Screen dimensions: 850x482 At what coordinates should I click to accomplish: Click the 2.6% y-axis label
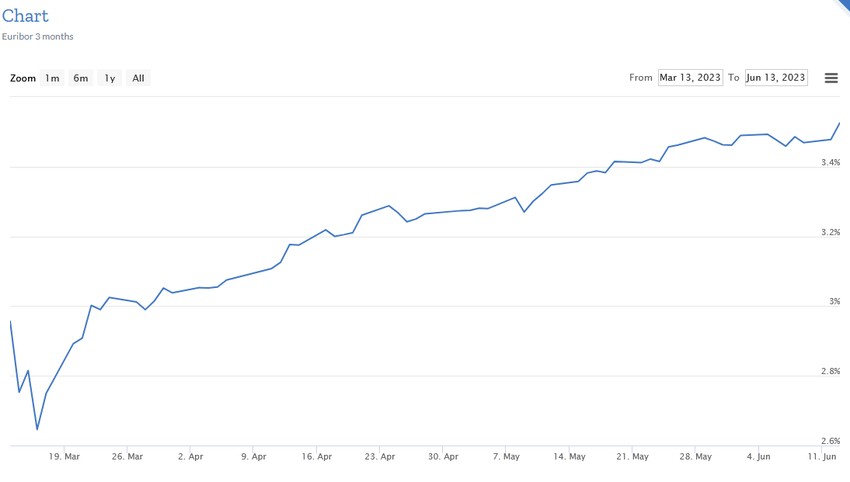pyautogui.click(x=830, y=441)
